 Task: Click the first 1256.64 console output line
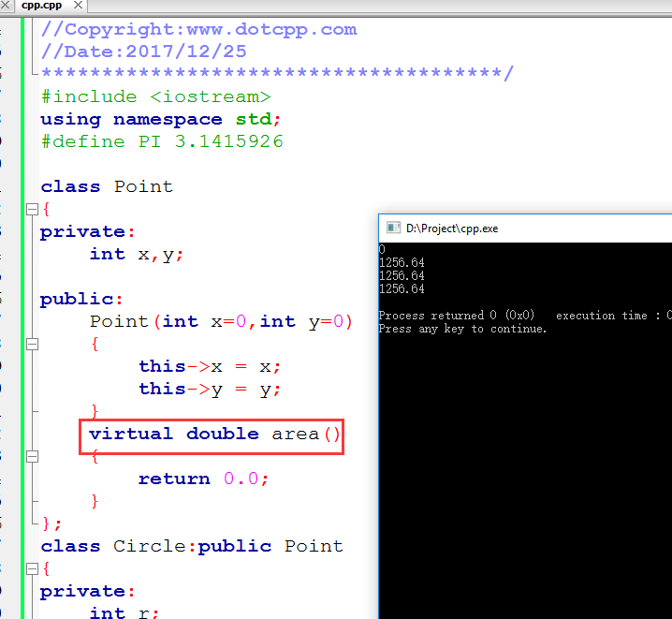[402, 263]
